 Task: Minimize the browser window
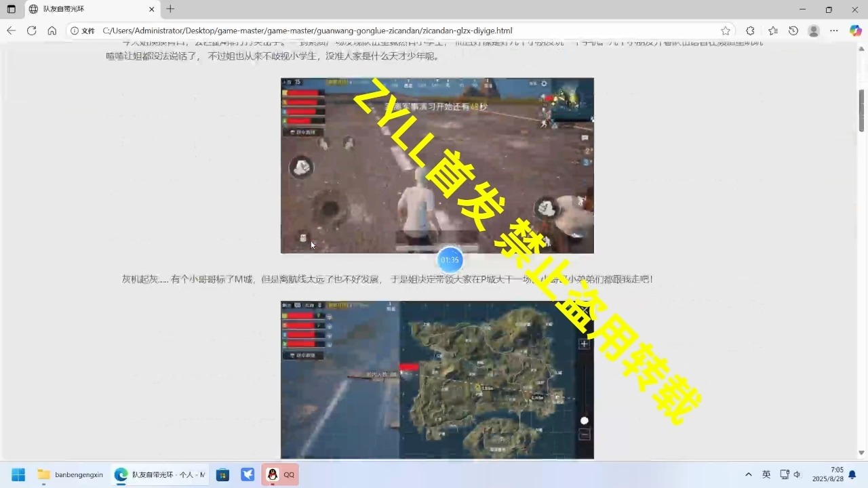coord(803,9)
